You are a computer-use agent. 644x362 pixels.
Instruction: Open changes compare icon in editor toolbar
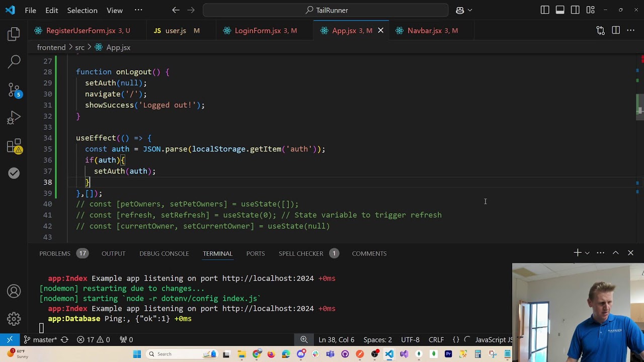coord(600,31)
